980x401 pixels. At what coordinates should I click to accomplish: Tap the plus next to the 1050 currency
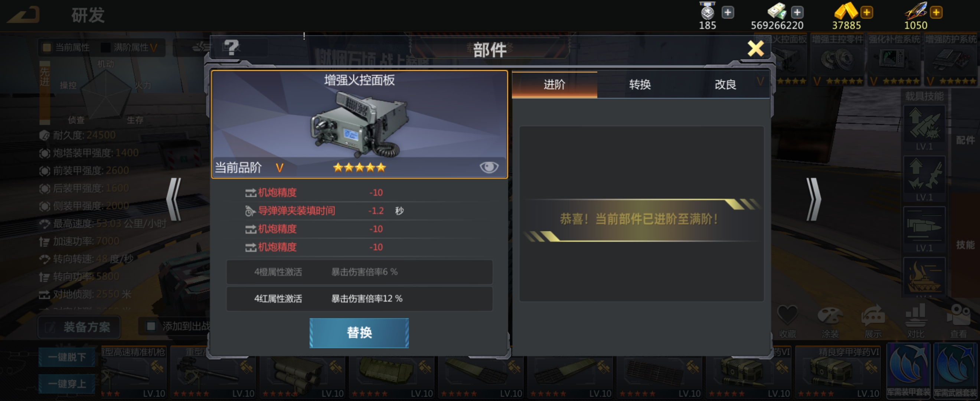(x=936, y=12)
